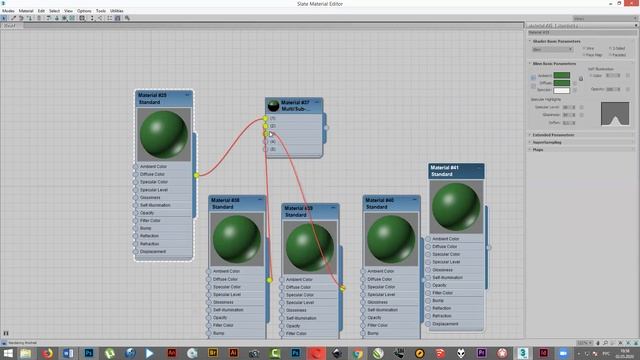Open Adobe Bridge from the taskbar
The width and height of the screenshot is (640, 360).
(x=213, y=353)
